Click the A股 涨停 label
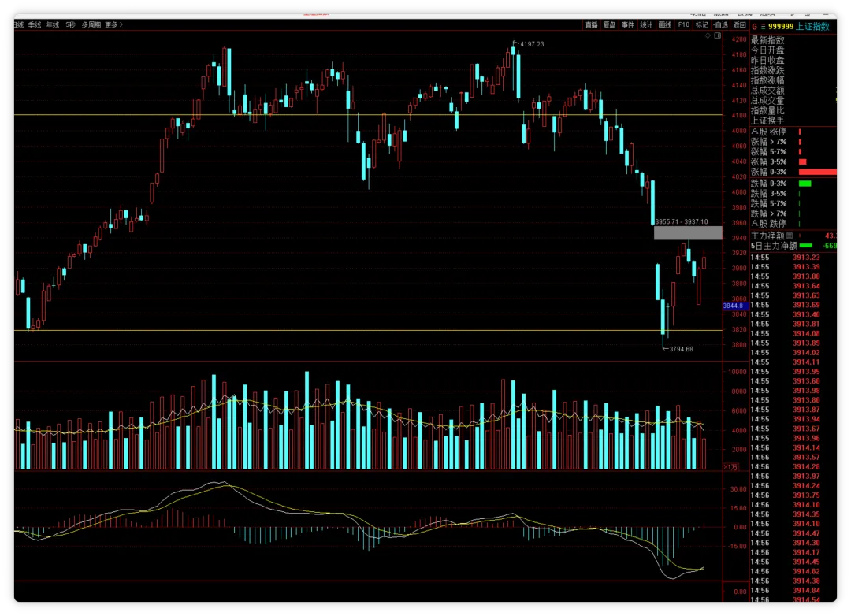 point(768,132)
